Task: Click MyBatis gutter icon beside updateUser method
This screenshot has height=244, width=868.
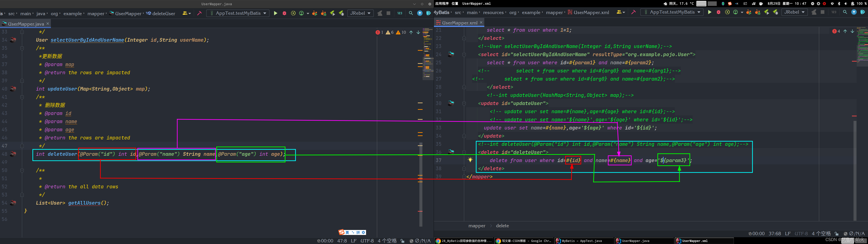Action: 13,89
